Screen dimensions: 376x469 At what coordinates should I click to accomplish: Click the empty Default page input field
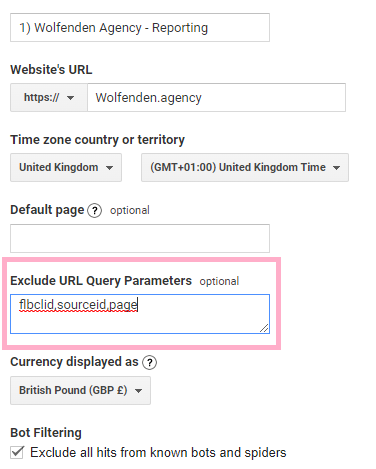tap(140, 238)
